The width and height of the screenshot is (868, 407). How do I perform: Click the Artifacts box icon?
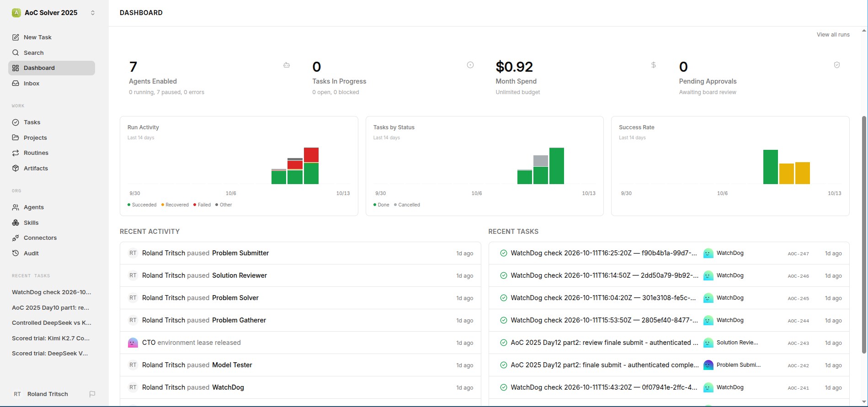tap(16, 169)
